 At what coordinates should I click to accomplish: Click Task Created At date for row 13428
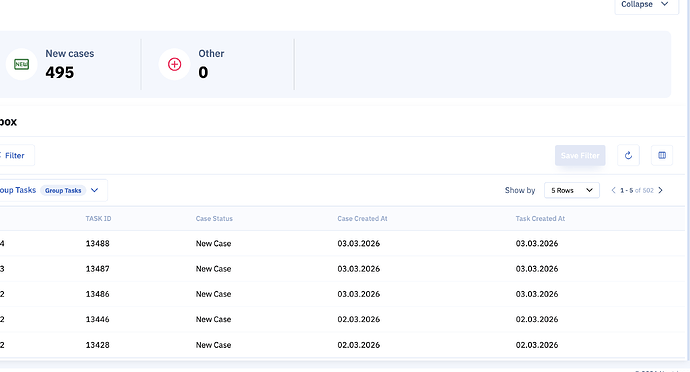point(537,345)
